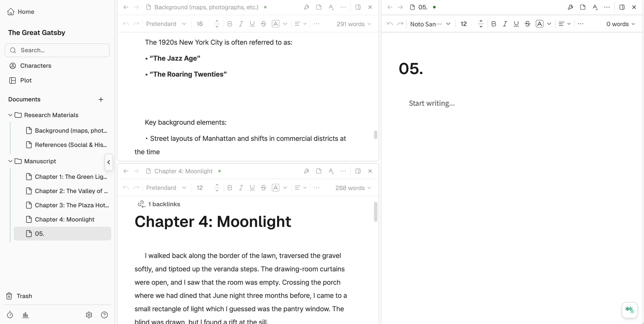
Task: Split view icon in Chapter 4 pane header
Action: click(358, 171)
